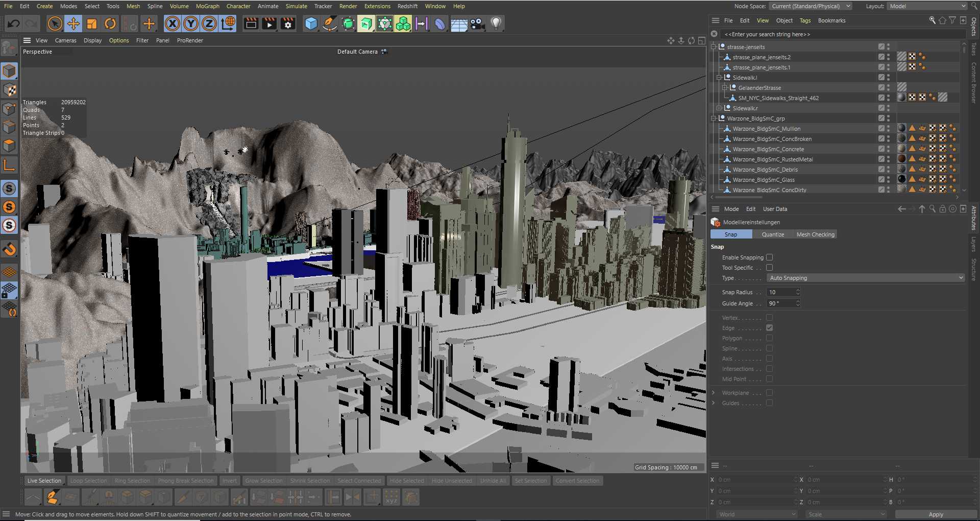The image size is (980, 521).
Task: Click the search magnifier in Objects panel
Action: pyautogui.click(x=932, y=20)
